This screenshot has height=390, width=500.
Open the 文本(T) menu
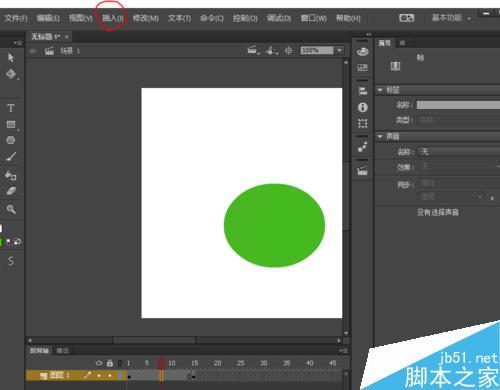(179, 18)
